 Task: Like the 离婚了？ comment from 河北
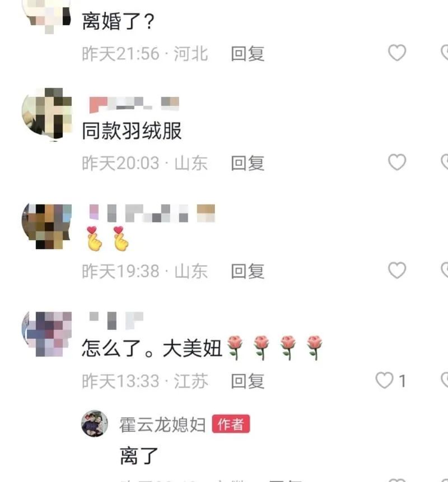click(x=397, y=53)
